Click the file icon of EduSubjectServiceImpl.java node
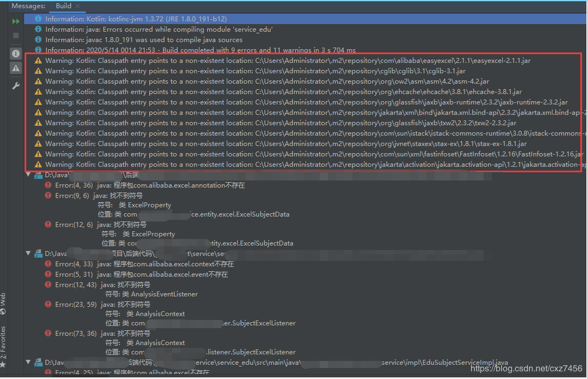Image resolution: width=588 pixels, height=379 pixels. coord(38,363)
